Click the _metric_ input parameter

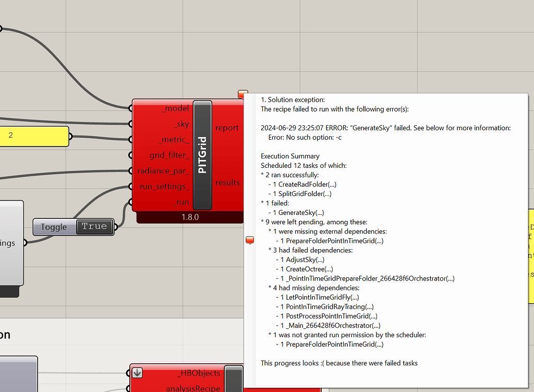pos(174,140)
